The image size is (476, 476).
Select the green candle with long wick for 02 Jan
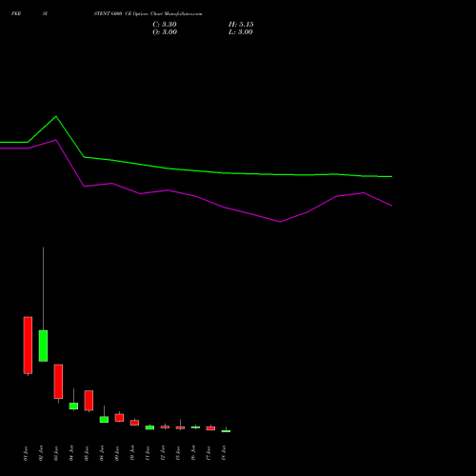point(43,346)
